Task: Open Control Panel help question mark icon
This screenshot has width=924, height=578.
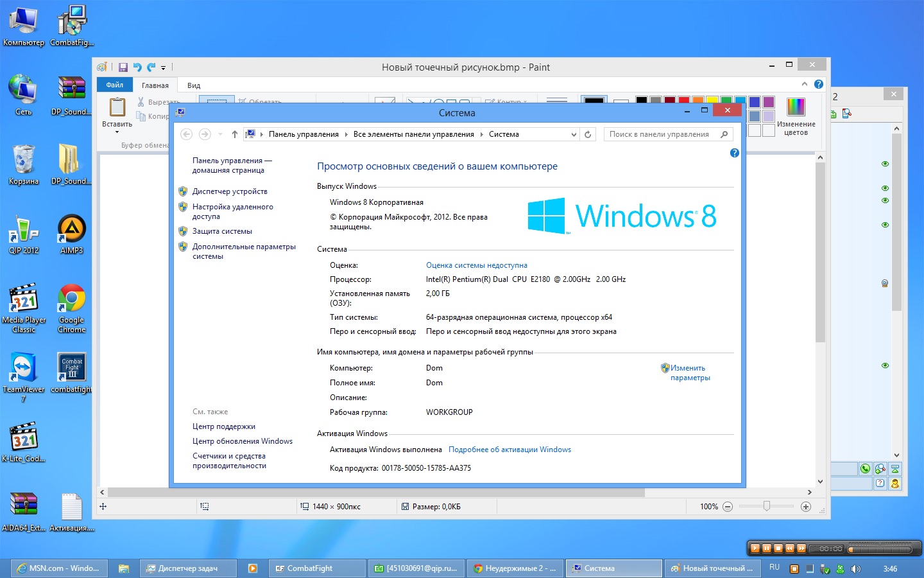Action: tap(735, 153)
